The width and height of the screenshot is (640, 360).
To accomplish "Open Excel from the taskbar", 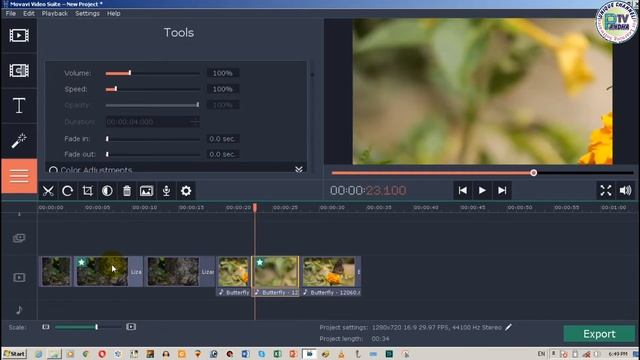I will pos(277,354).
